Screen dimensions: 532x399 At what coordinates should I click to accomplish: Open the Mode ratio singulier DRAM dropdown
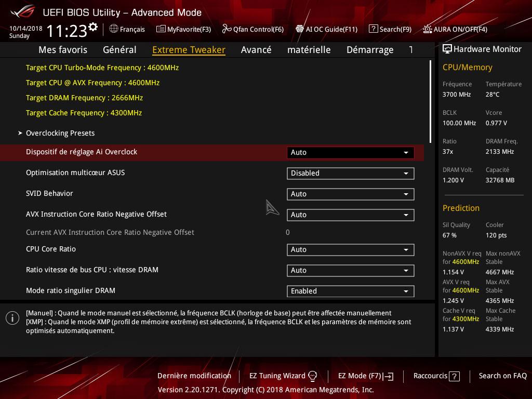350,291
